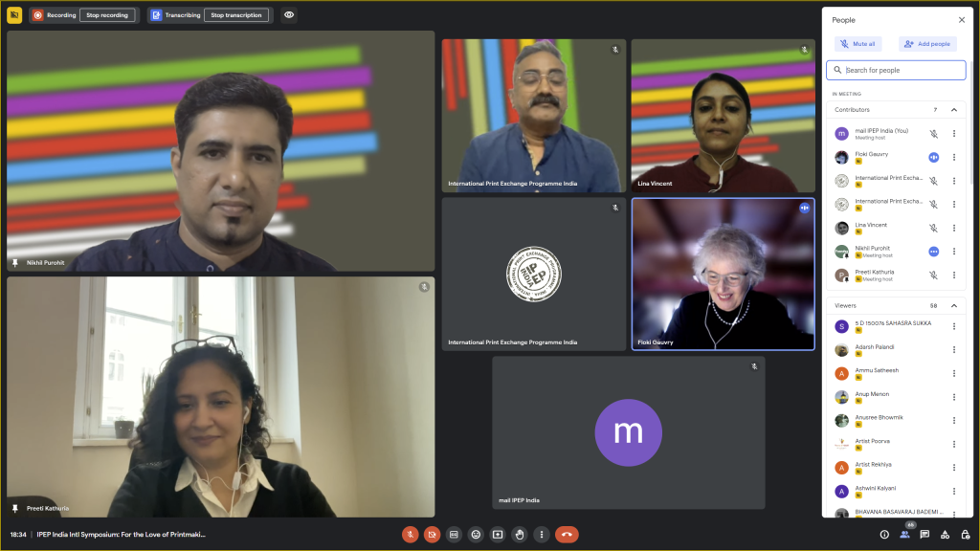Select Floki Gauvry's video tile
The height and width of the screenshot is (551, 980).
[x=723, y=275]
